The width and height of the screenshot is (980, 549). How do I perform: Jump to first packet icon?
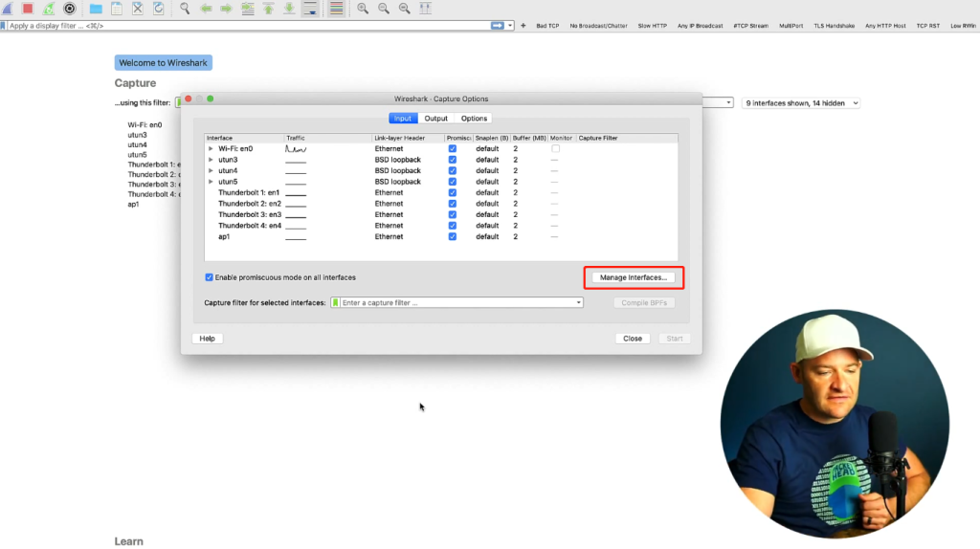(269, 8)
